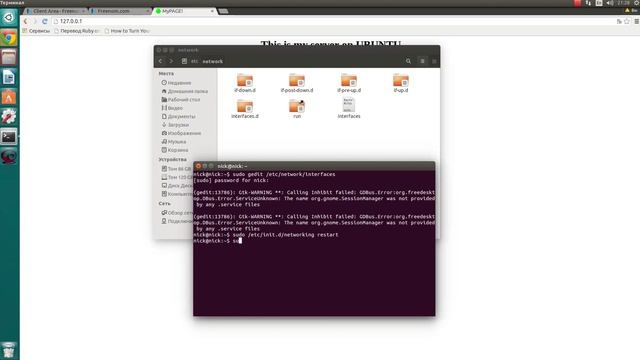The height and width of the screenshot is (360, 640).
Task: Search files with the magnifier icon
Action: (408, 61)
